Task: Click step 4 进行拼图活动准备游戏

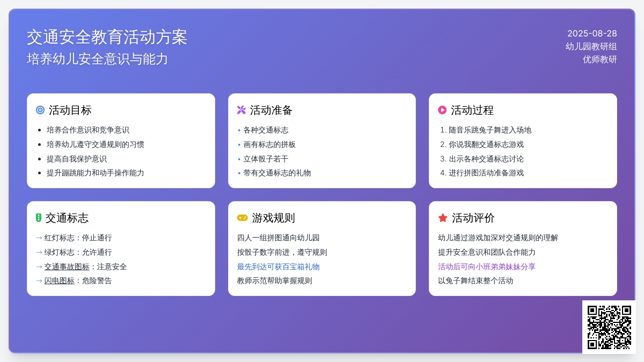Action: pos(486,173)
